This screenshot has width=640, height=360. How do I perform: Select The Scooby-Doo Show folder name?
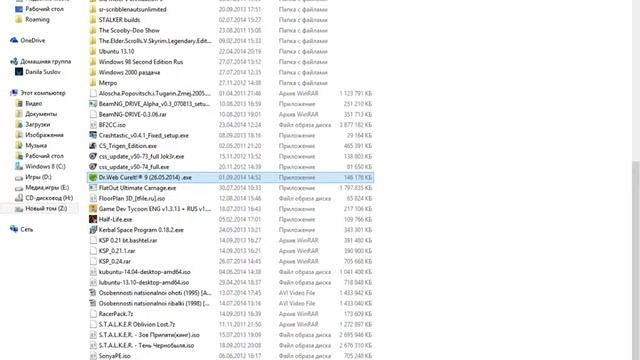click(x=129, y=30)
